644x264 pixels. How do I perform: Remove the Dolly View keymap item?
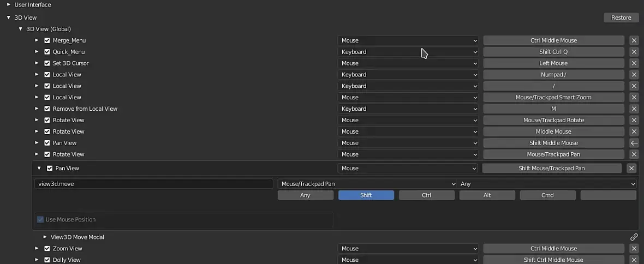click(634, 260)
